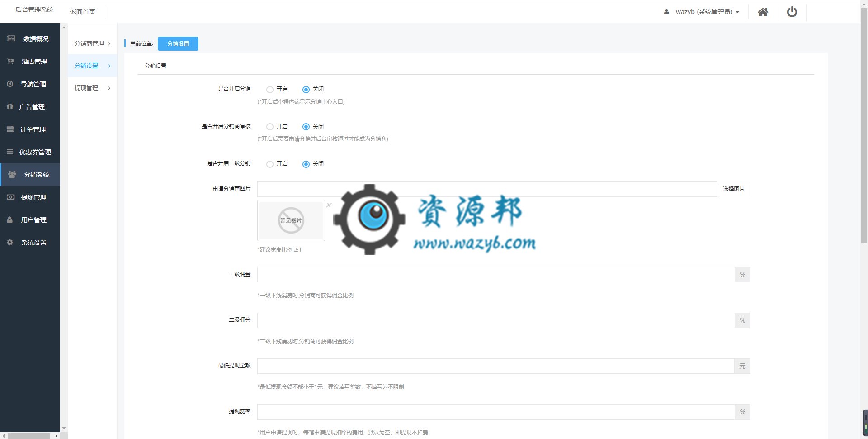The image size is (868, 439).
Task: Click the 后台管理系统 title
Action: tap(34, 10)
